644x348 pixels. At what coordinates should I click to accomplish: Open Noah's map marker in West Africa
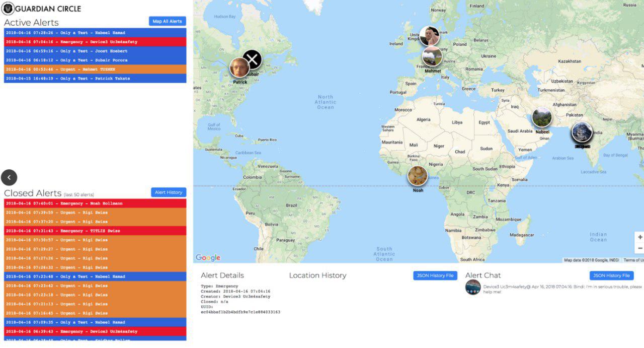(418, 175)
